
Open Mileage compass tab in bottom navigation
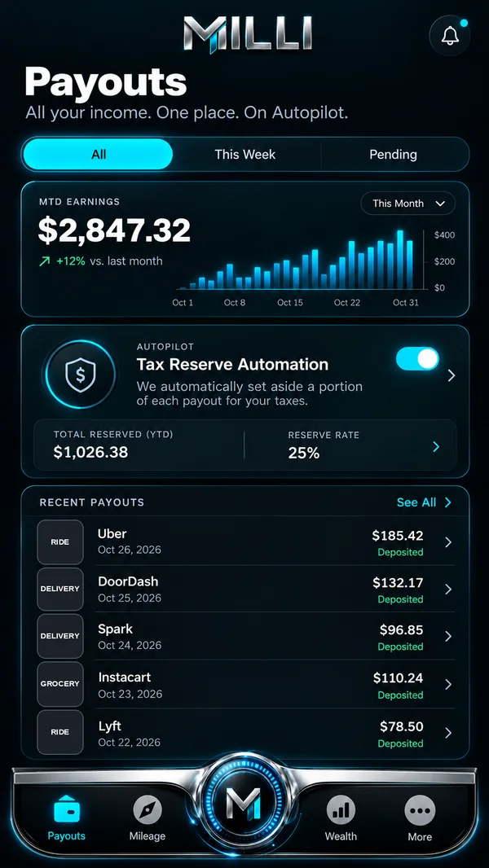[x=148, y=818]
